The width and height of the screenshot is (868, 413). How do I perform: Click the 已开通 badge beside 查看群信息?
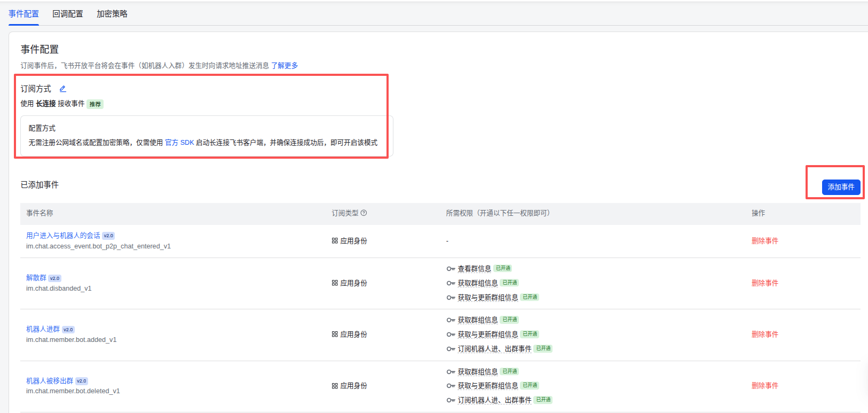point(503,268)
